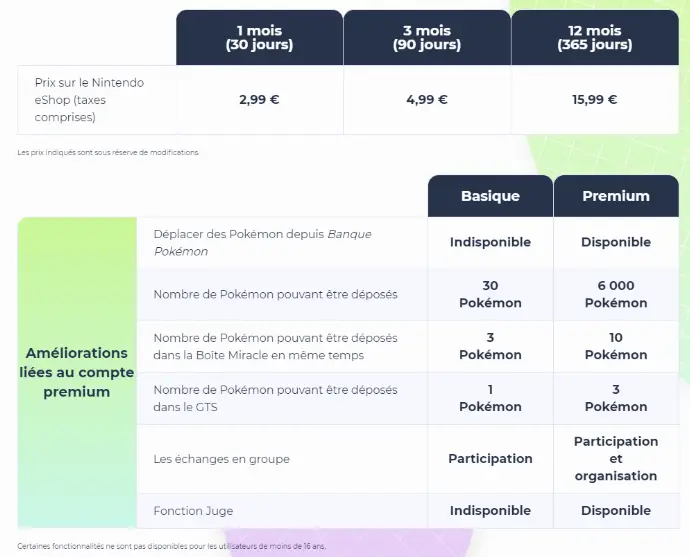Click the 10 Pokémon premium cell
Image resolution: width=690 pixels, height=557 pixels.
(x=616, y=346)
